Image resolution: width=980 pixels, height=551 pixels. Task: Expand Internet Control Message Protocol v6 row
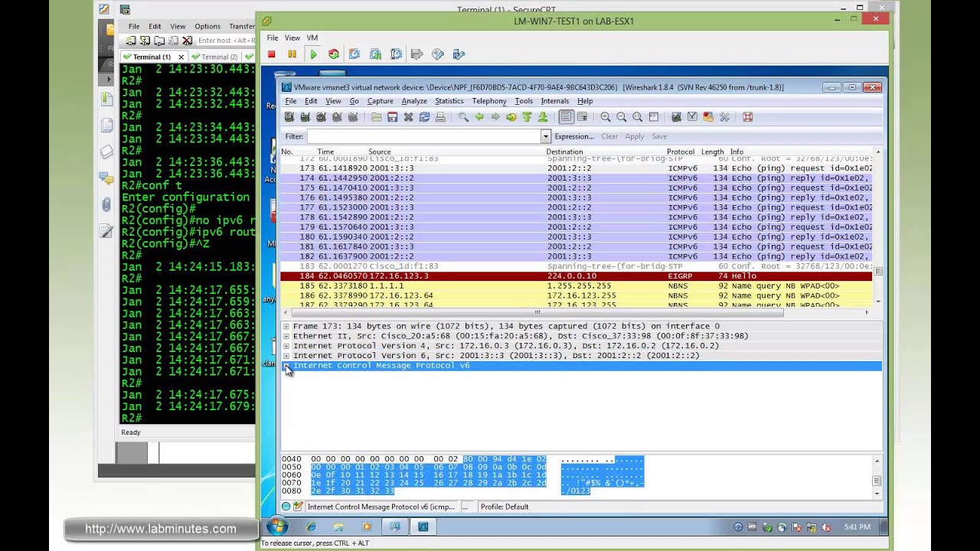point(286,366)
